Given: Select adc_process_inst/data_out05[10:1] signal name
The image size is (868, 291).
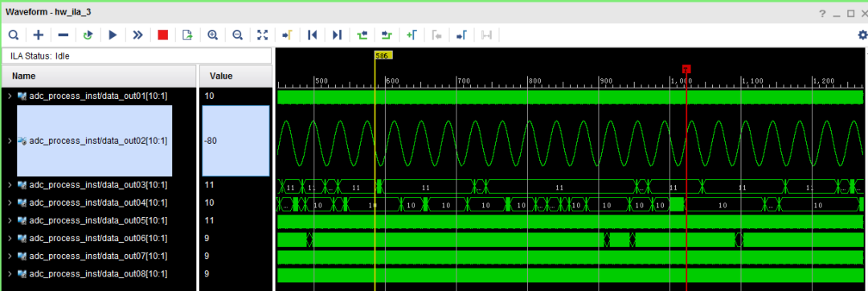Looking at the screenshot, I should [98, 220].
